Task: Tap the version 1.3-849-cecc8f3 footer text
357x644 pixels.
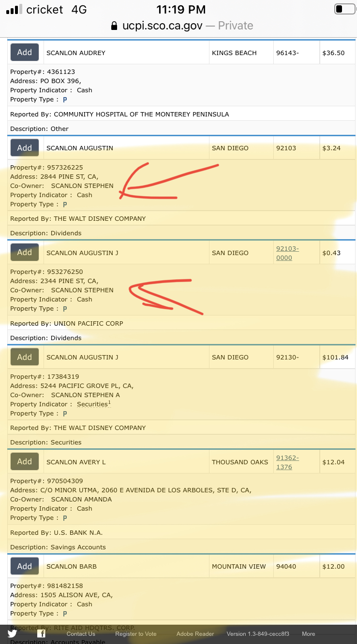Action: click(x=258, y=634)
